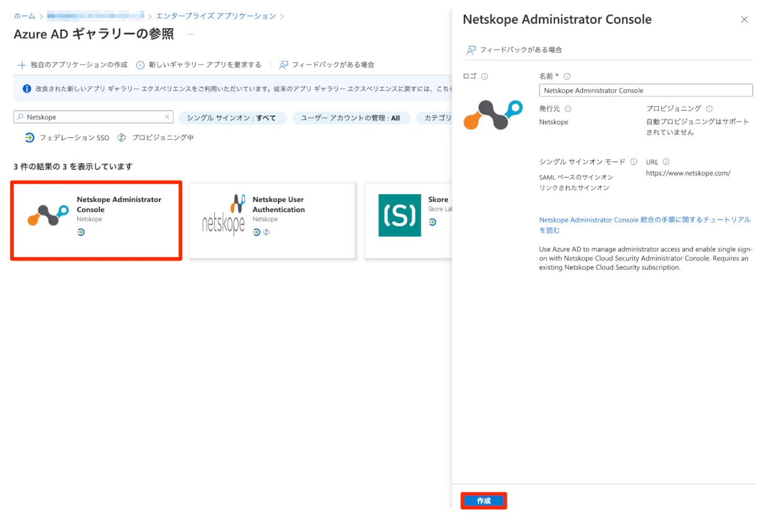Click the リンクされたサインオン text
The width and height of the screenshot is (772, 532).
tap(573, 188)
